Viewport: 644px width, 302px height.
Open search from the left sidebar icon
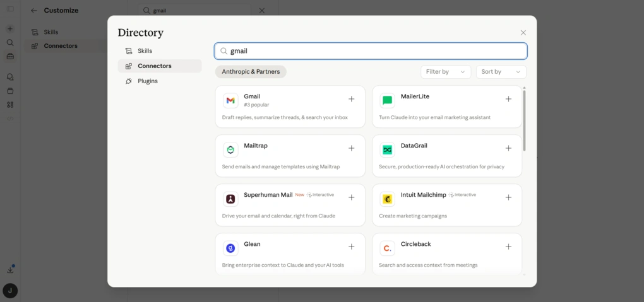click(10, 43)
